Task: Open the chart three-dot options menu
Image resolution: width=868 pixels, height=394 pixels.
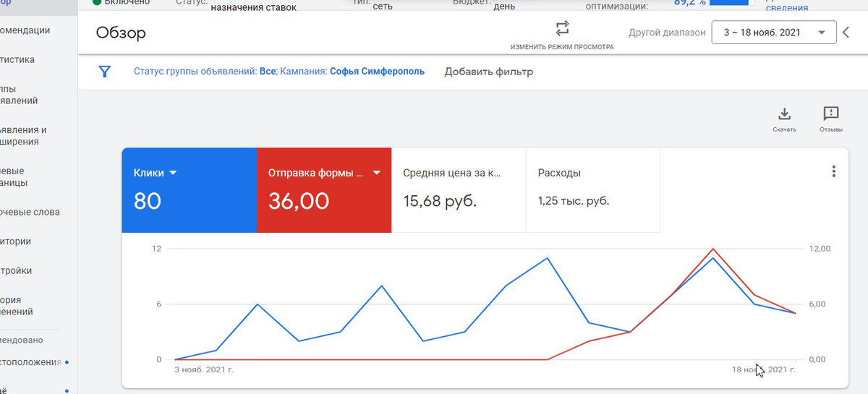Action: point(834,171)
